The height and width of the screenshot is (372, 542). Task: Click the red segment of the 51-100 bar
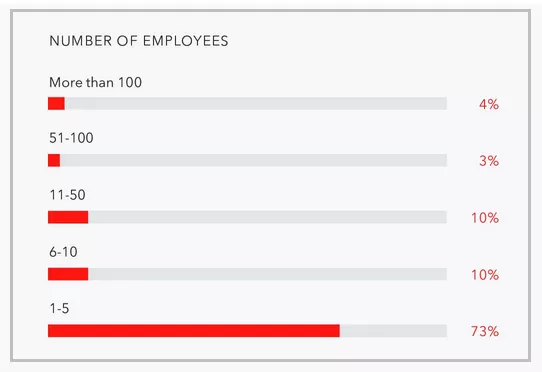pyautogui.click(x=54, y=160)
